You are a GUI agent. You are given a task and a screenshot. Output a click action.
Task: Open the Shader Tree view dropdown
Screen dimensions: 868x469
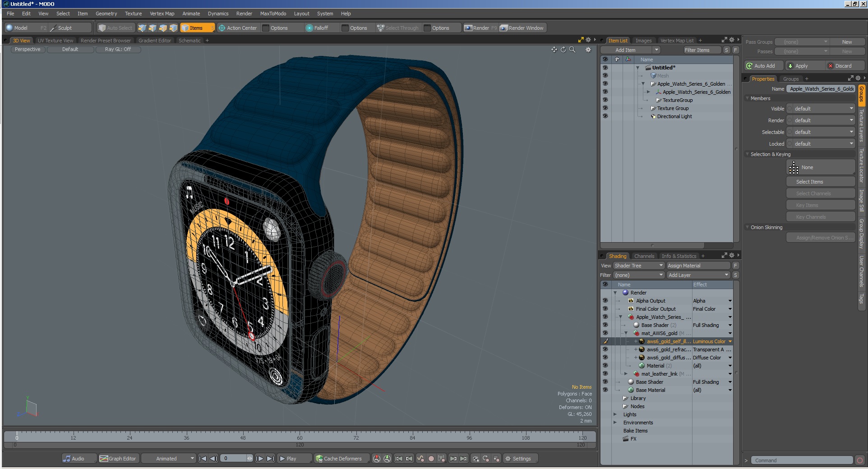point(638,266)
